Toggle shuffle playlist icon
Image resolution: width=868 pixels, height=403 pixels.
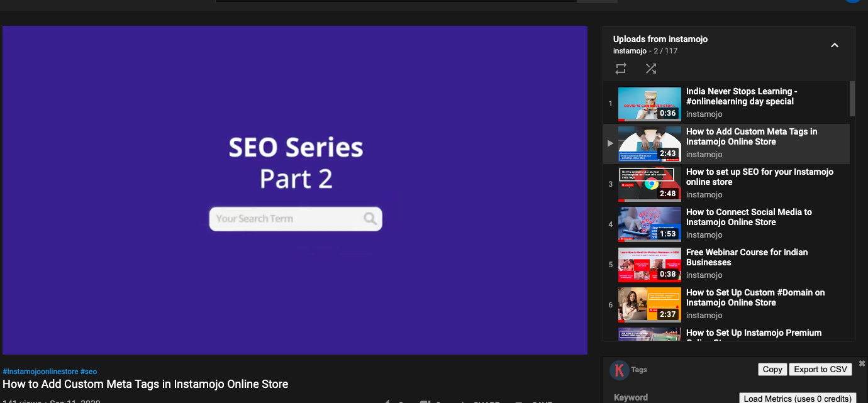(x=651, y=69)
